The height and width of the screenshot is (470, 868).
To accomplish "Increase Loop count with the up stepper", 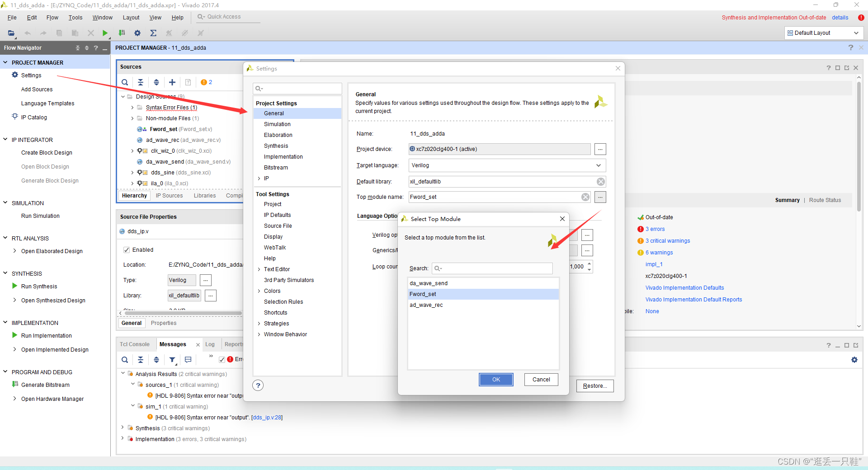I will coord(590,264).
